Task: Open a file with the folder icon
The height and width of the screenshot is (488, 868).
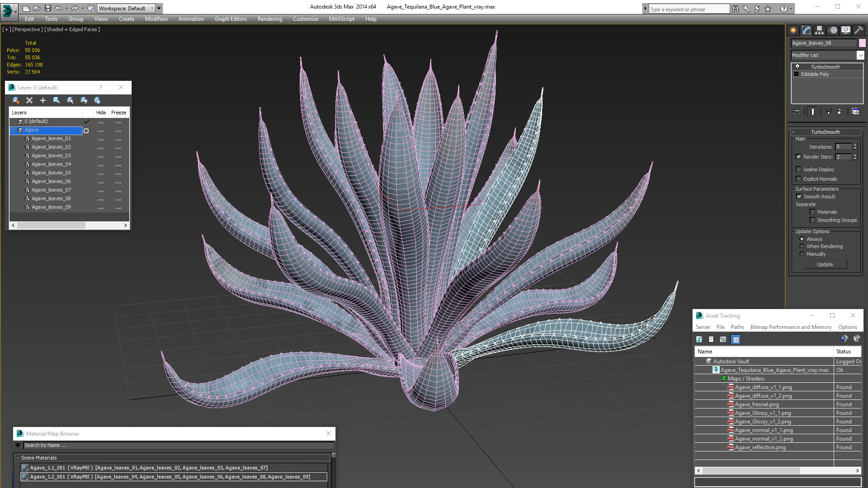Action: (37, 8)
